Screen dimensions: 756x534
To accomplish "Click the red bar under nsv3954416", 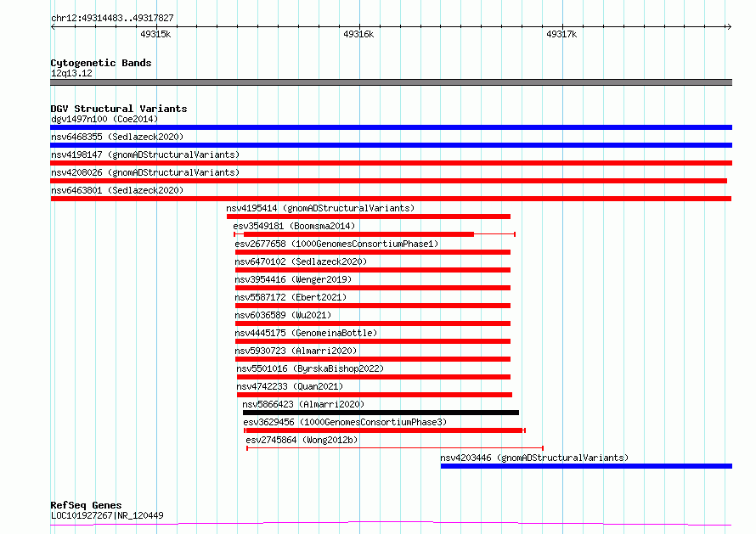I will (373, 288).
